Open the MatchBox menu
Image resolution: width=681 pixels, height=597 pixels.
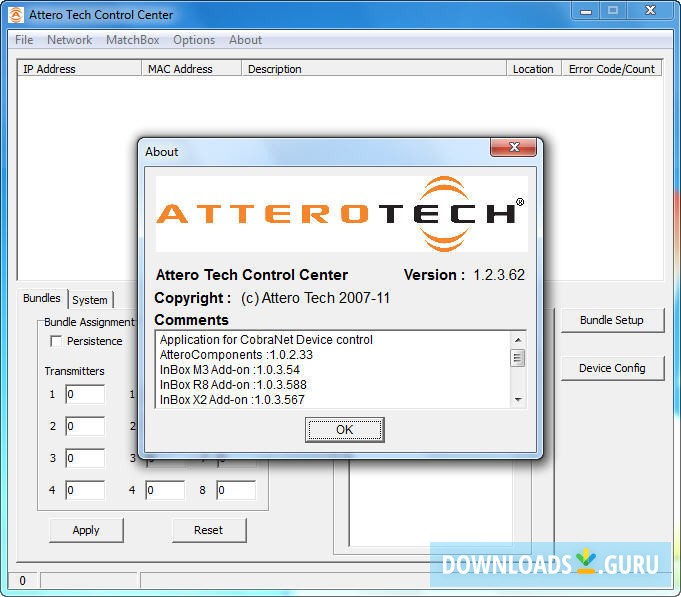(x=132, y=40)
